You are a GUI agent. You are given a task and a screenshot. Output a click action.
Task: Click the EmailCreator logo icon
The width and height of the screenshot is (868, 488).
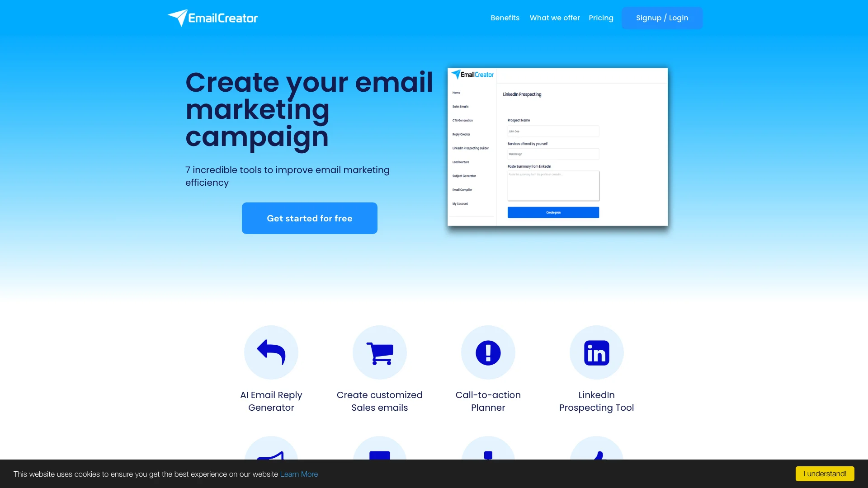[175, 18]
